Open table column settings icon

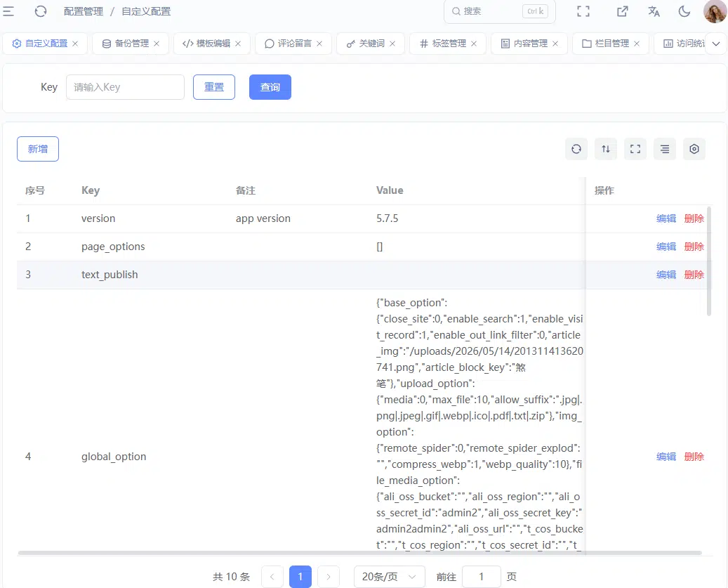(694, 149)
